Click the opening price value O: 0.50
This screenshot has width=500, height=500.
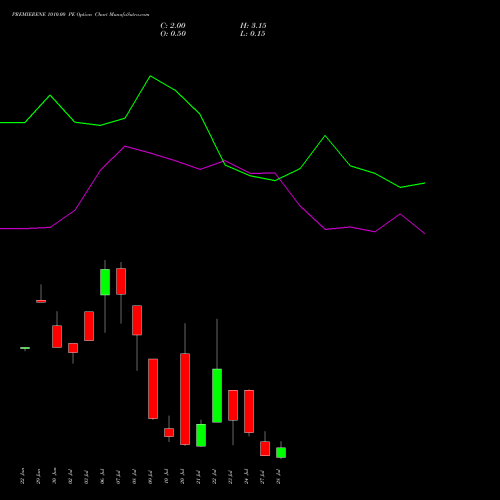click(173, 34)
